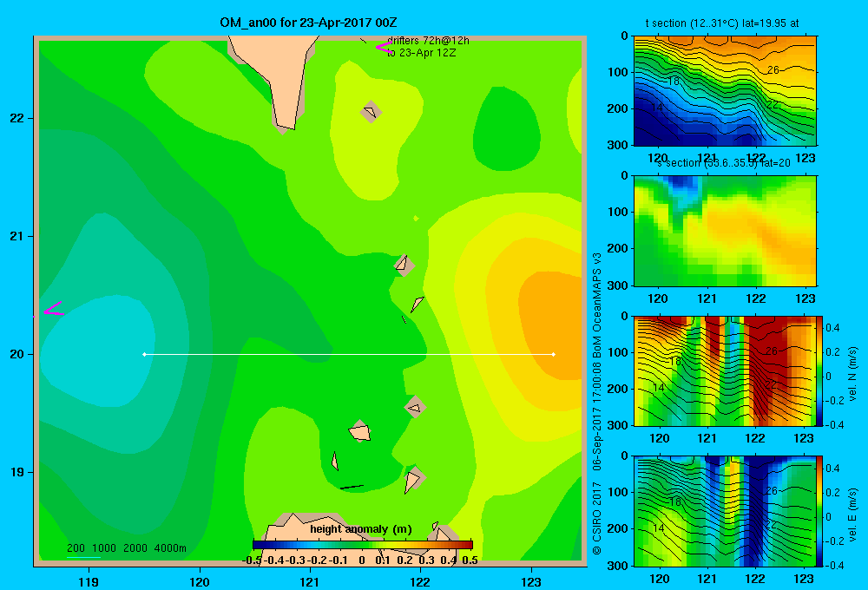This screenshot has width=868, height=590.
Task: Select the western endpoint of the white section line
Action: point(144,354)
